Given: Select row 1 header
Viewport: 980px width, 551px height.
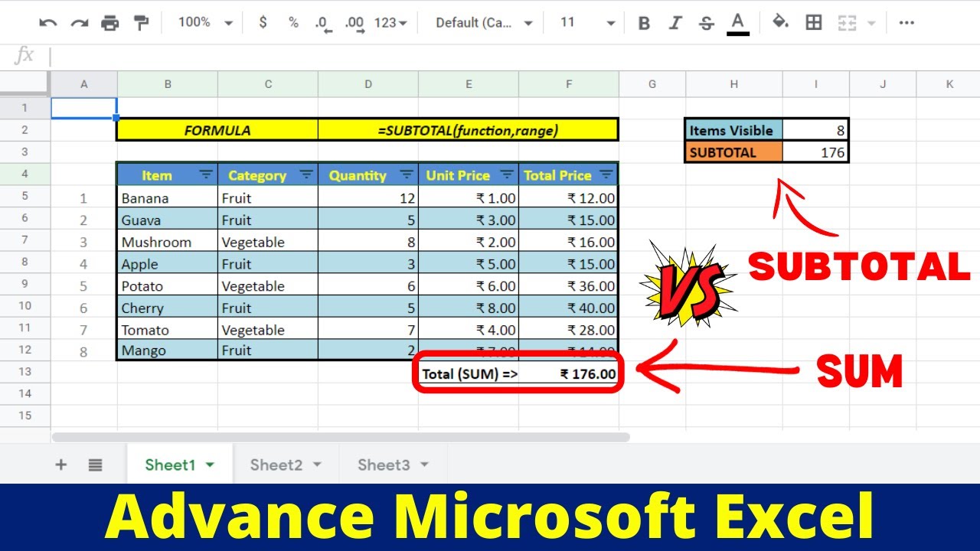Looking at the screenshot, I should coord(25,108).
